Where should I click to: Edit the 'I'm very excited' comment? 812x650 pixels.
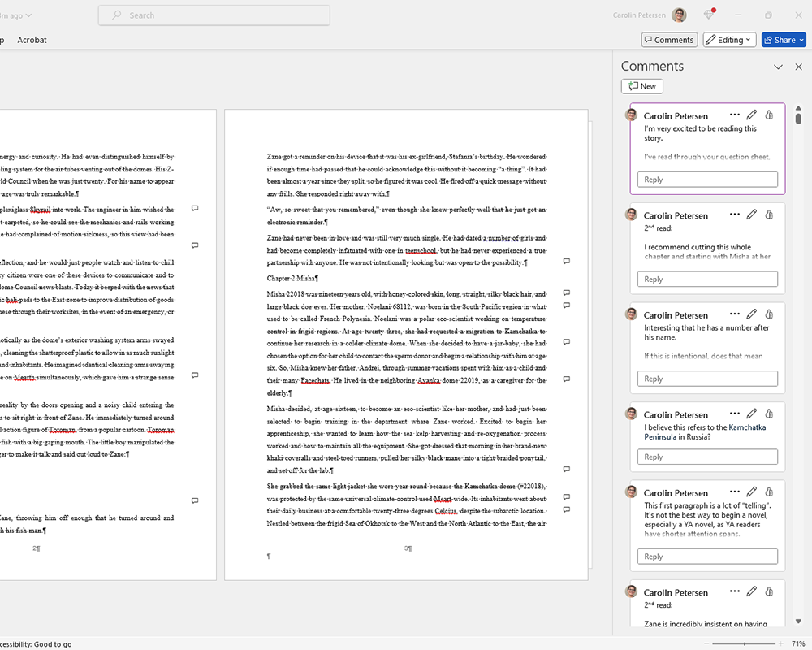751,115
